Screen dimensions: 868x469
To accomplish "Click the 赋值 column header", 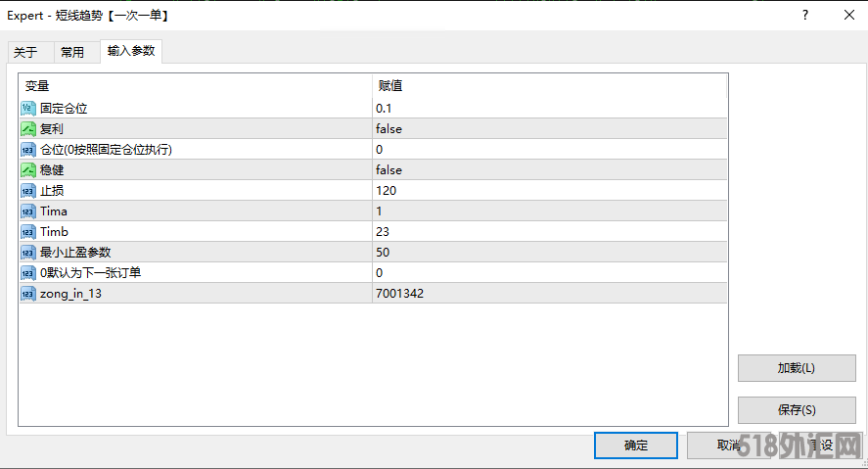I will coord(390,86).
